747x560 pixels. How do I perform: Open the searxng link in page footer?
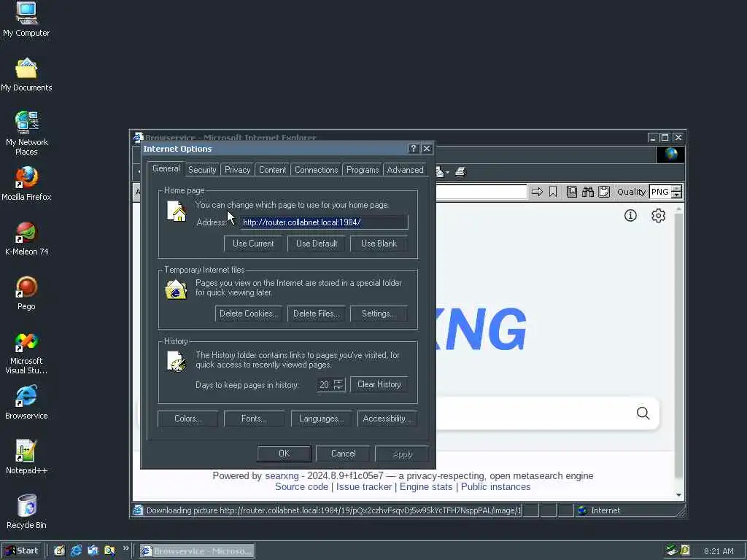pyautogui.click(x=282, y=475)
